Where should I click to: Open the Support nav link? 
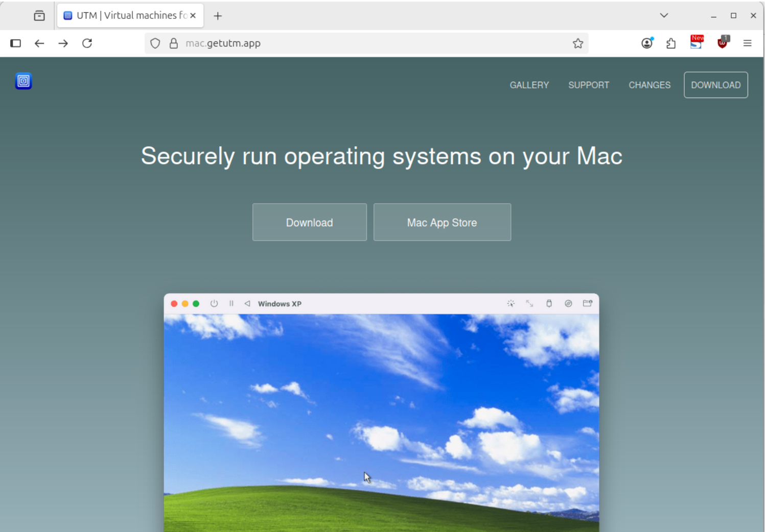point(589,85)
